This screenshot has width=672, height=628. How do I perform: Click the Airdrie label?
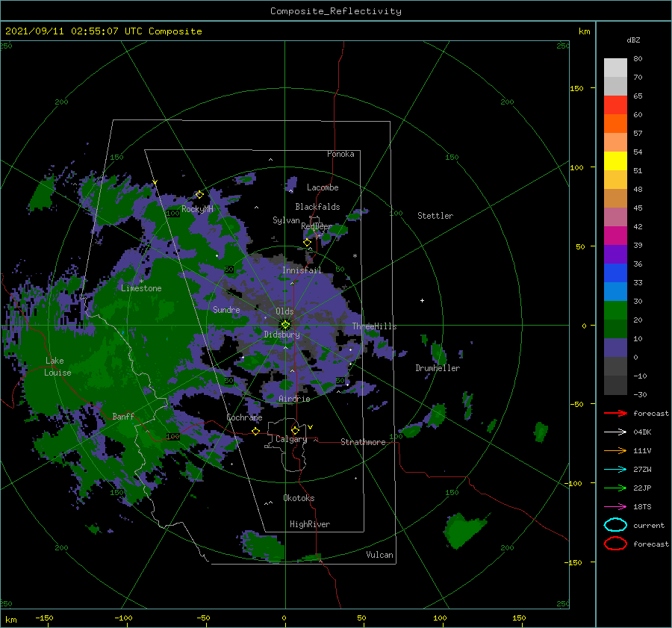pyautogui.click(x=294, y=399)
